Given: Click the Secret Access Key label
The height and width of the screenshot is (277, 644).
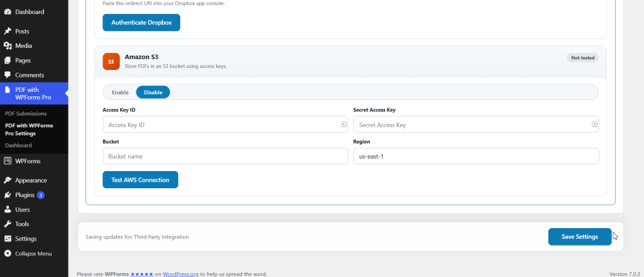Looking at the screenshot, I should (x=374, y=110).
